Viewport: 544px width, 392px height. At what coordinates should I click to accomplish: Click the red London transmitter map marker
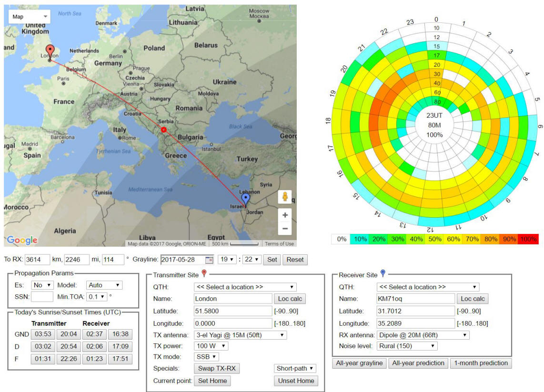coord(50,51)
